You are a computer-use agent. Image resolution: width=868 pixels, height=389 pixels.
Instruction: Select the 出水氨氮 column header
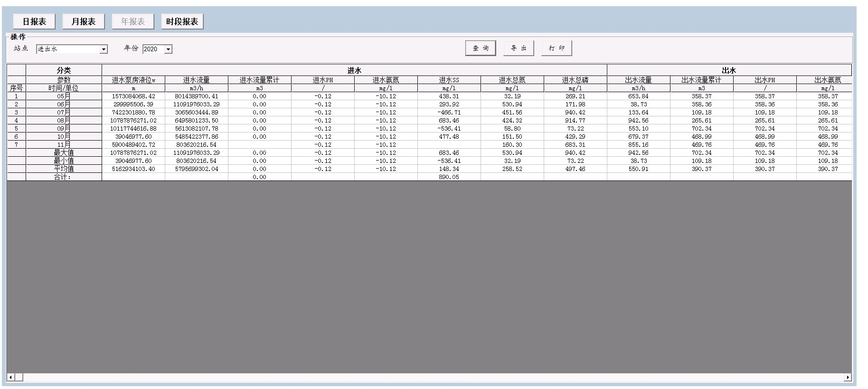click(x=824, y=80)
